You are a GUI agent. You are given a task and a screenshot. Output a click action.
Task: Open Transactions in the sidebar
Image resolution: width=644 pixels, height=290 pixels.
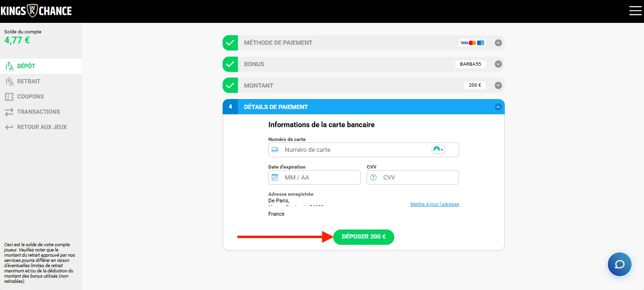pos(38,112)
